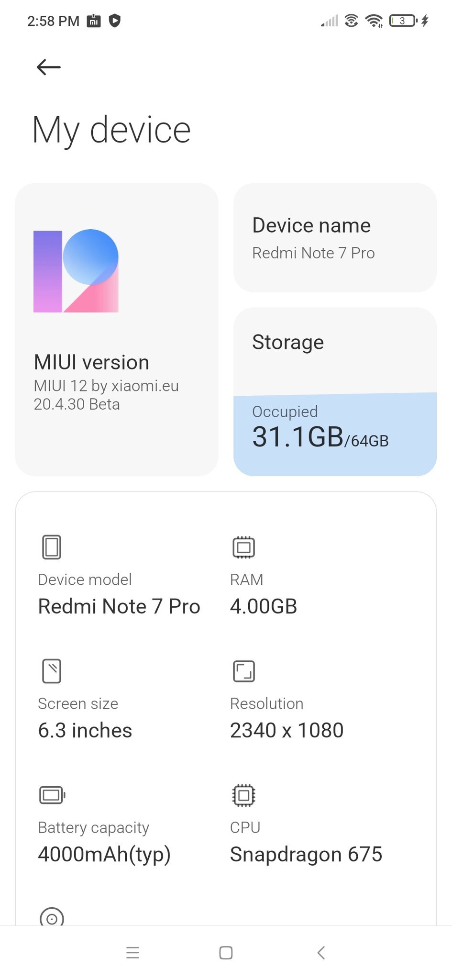Open the Device name card

click(335, 237)
